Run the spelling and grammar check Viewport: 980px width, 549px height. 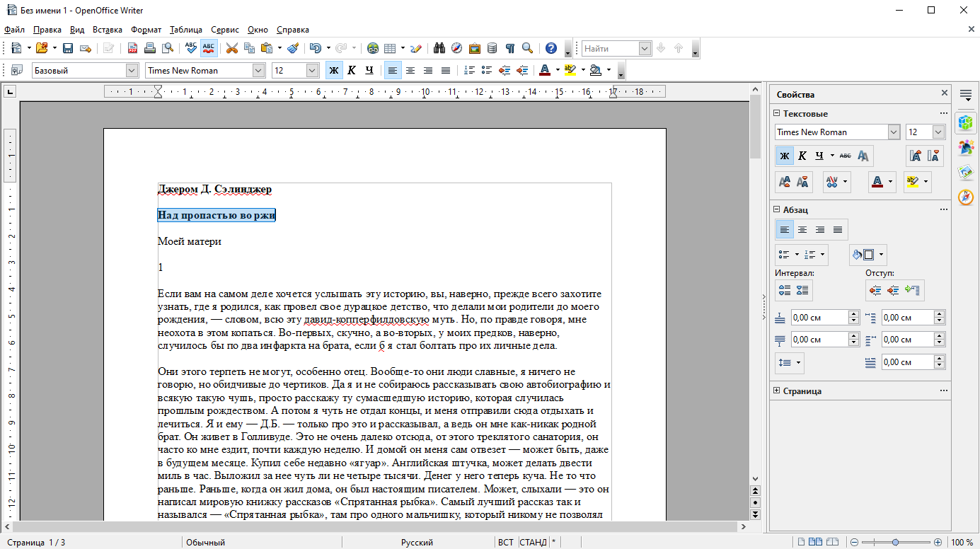pos(191,48)
